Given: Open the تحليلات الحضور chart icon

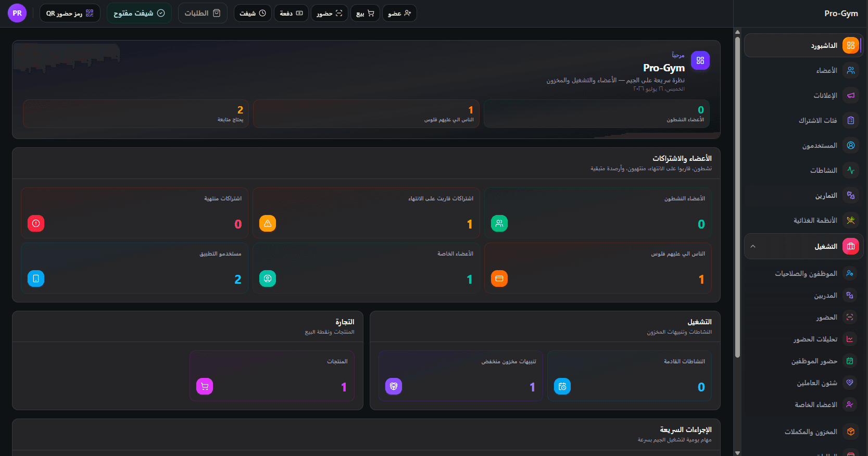Looking at the screenshot, I should pos(850,339).
